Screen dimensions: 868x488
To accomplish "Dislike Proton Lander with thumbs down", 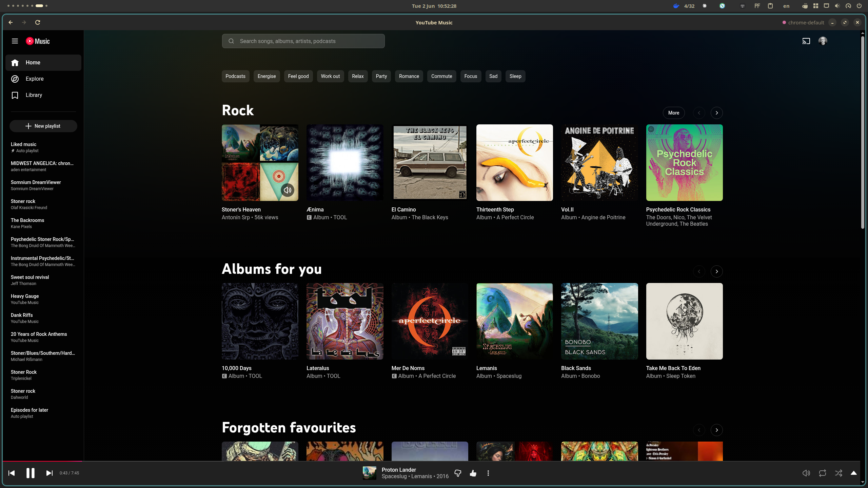I will point(458,473).
